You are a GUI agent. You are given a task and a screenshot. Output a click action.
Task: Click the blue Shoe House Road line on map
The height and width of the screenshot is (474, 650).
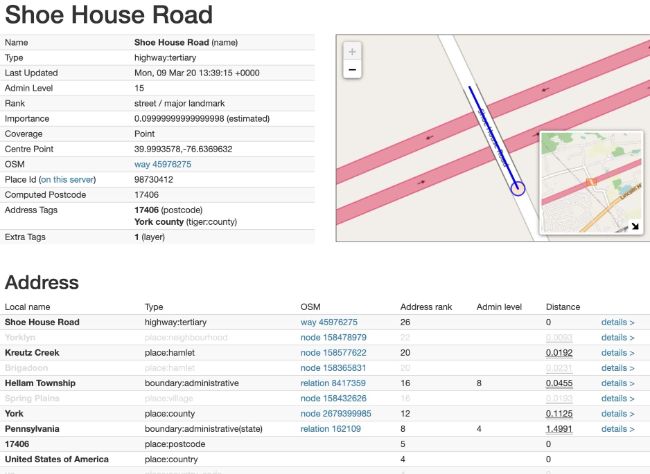pos(490,132)
